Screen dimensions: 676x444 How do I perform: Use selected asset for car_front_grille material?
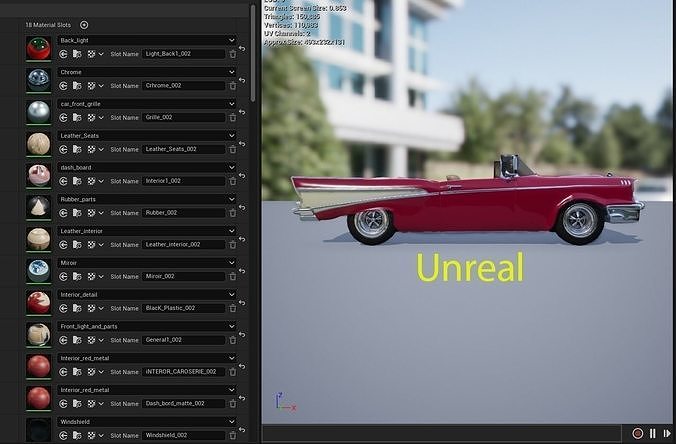click(x=63, y=117)
